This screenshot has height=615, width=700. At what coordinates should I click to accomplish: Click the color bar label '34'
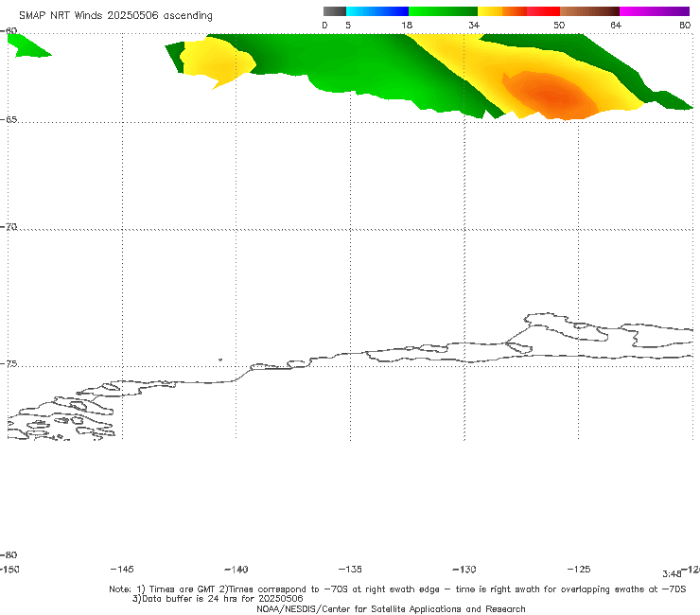pyautogui.click(x=474, y=25)
